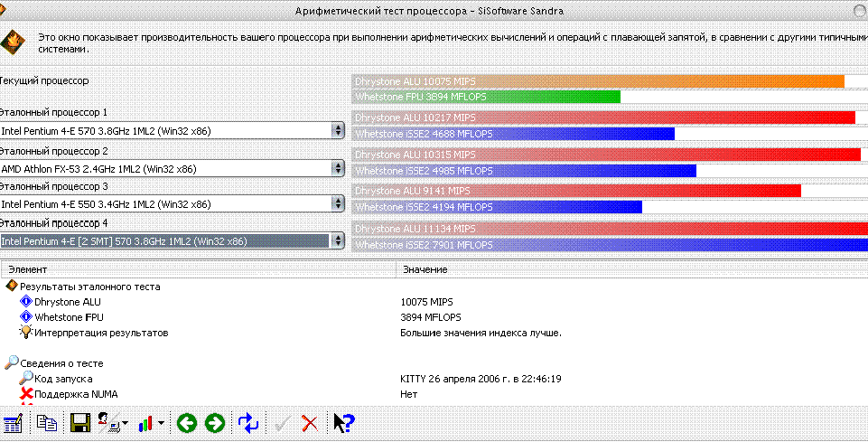Click the red Dhrystone ALU 9141 MIPS bar
868x442 pixels.
(576, 191)
